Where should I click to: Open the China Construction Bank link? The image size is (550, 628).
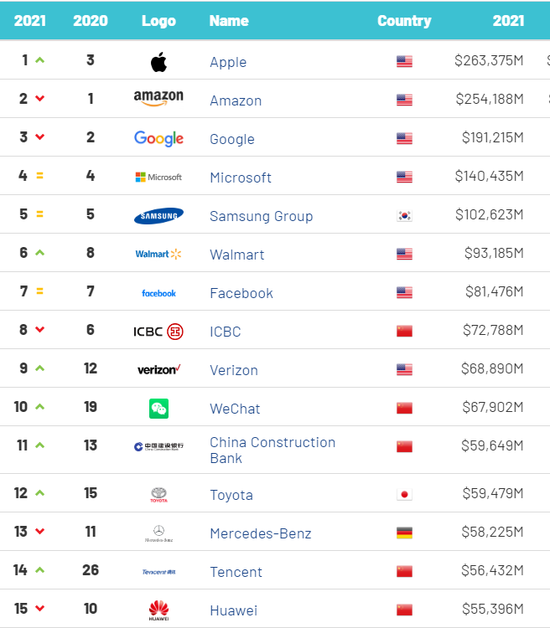pos(272,450)
